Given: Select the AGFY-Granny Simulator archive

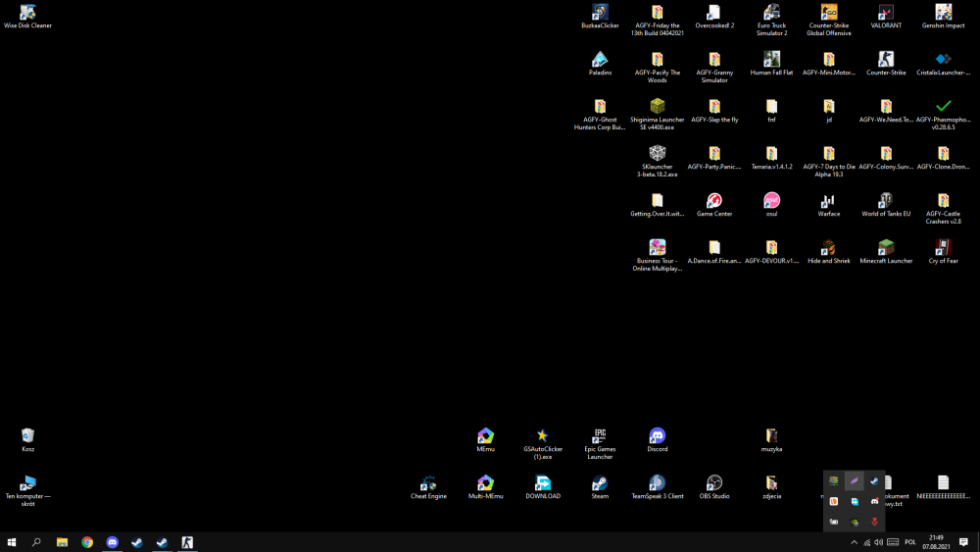Looking at the screenshot, I should [x=714, y=67].
